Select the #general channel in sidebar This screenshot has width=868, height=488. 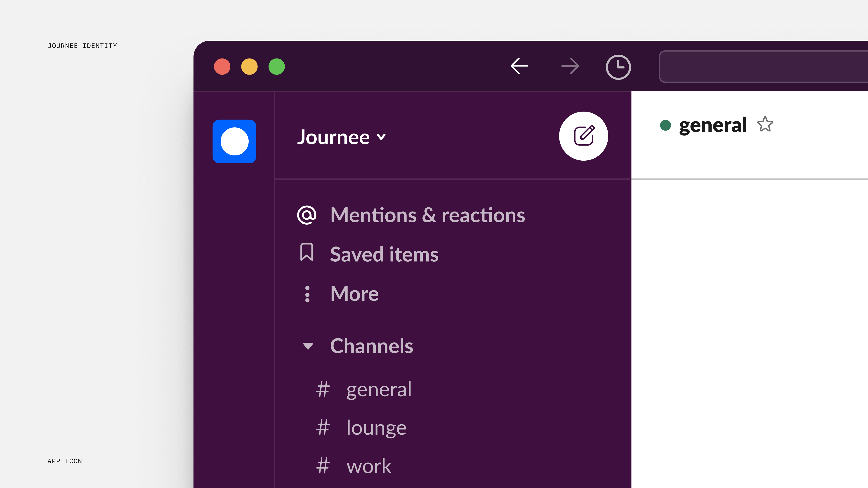(x=378, y=389)
